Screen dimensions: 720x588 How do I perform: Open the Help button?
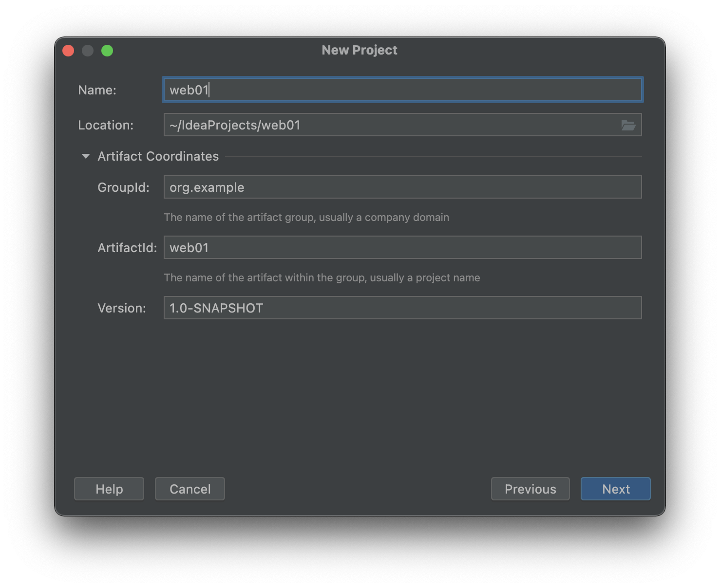coord(109,489)
